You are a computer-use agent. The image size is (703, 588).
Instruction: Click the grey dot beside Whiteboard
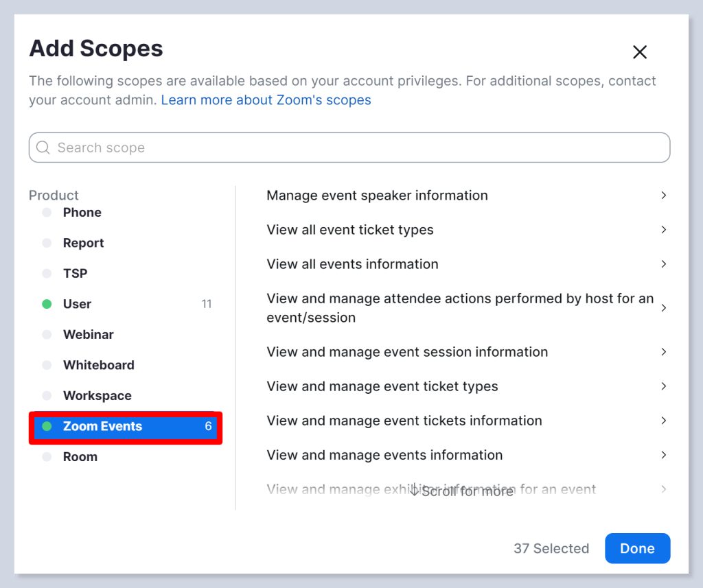[x=47, y=365]
